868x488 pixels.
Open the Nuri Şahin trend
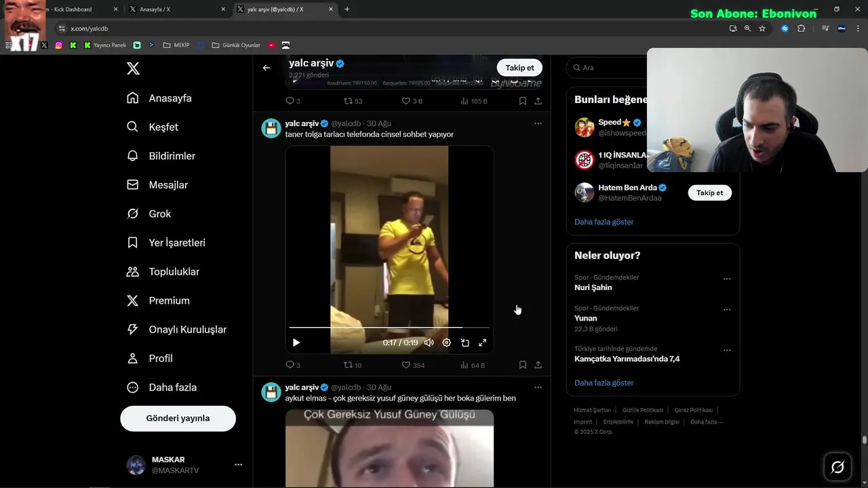593,287
